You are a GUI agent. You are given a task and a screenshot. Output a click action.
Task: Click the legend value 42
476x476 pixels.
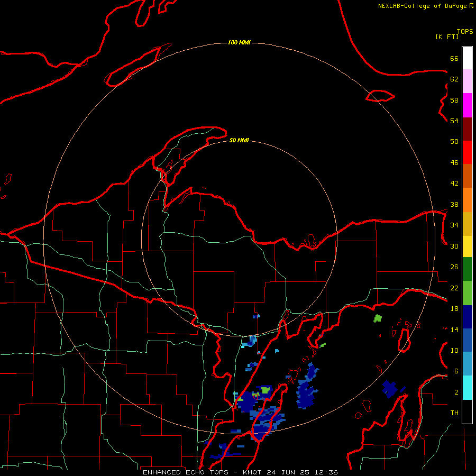[454, 184]
